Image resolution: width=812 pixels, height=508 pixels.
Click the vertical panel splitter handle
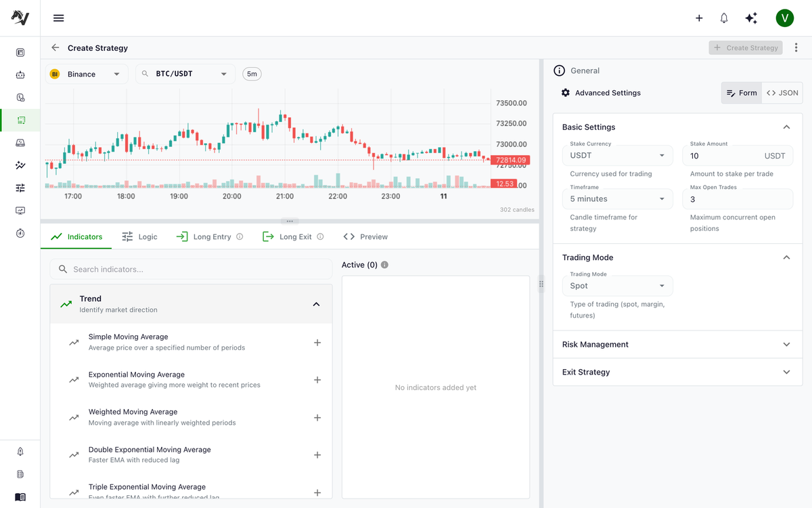pos(541,284)
